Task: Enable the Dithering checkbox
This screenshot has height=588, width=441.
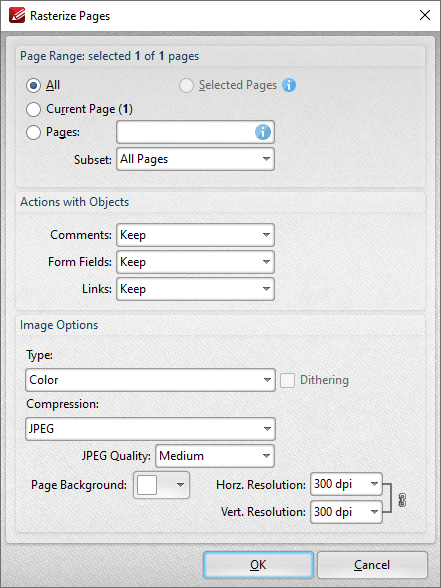Action: [x=287, y=380]
